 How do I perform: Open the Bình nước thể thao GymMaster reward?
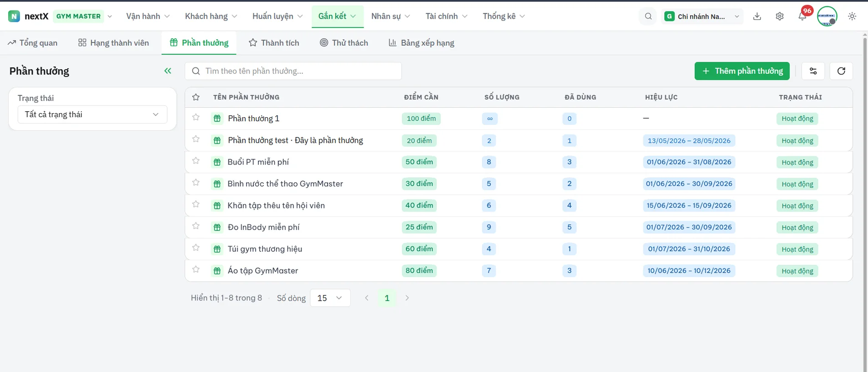[x=285, y=184]
